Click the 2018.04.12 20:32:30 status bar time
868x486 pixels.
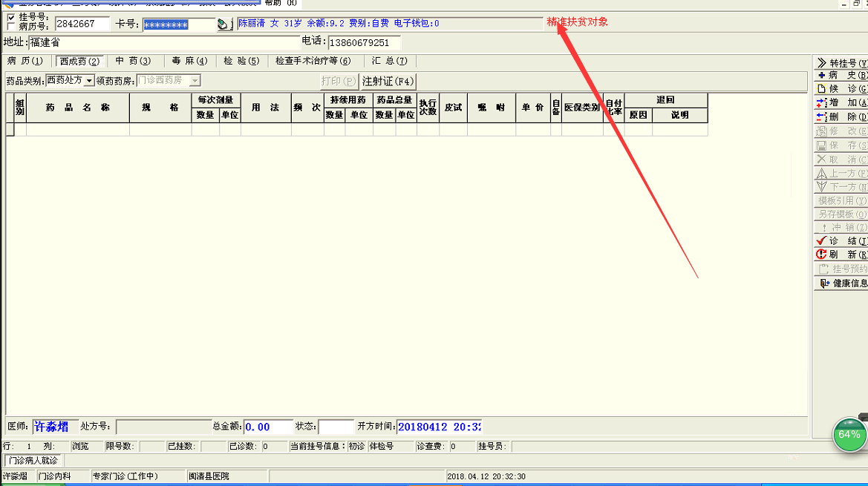pos(486,476)
